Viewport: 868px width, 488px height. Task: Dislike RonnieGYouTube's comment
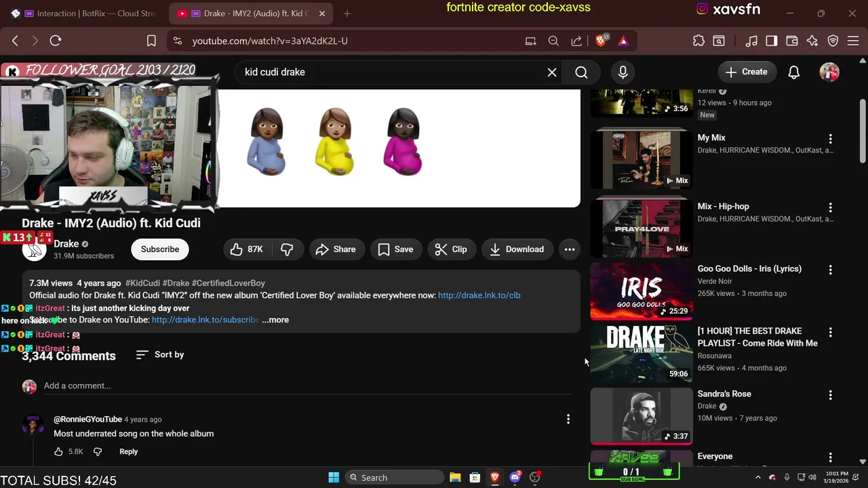[98, 451]
